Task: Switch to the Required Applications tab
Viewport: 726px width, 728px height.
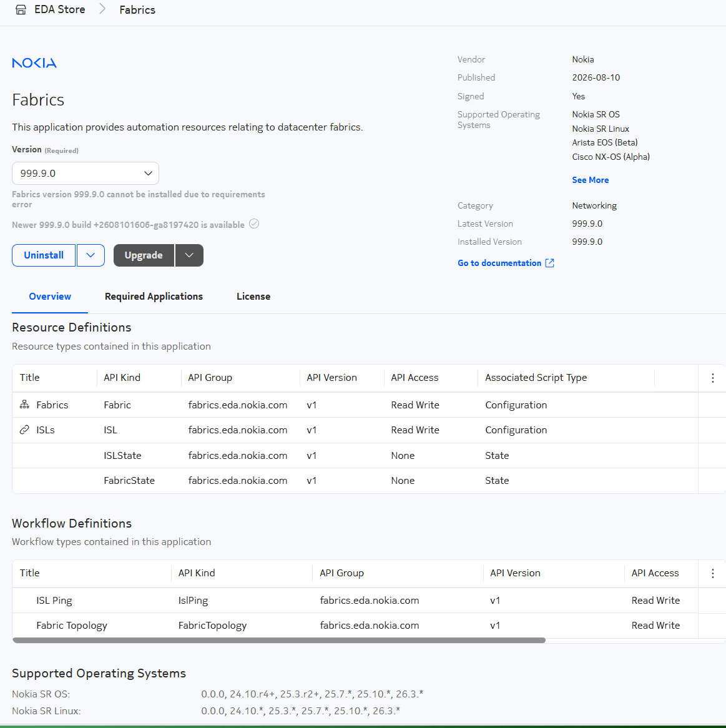Action: 154,297
